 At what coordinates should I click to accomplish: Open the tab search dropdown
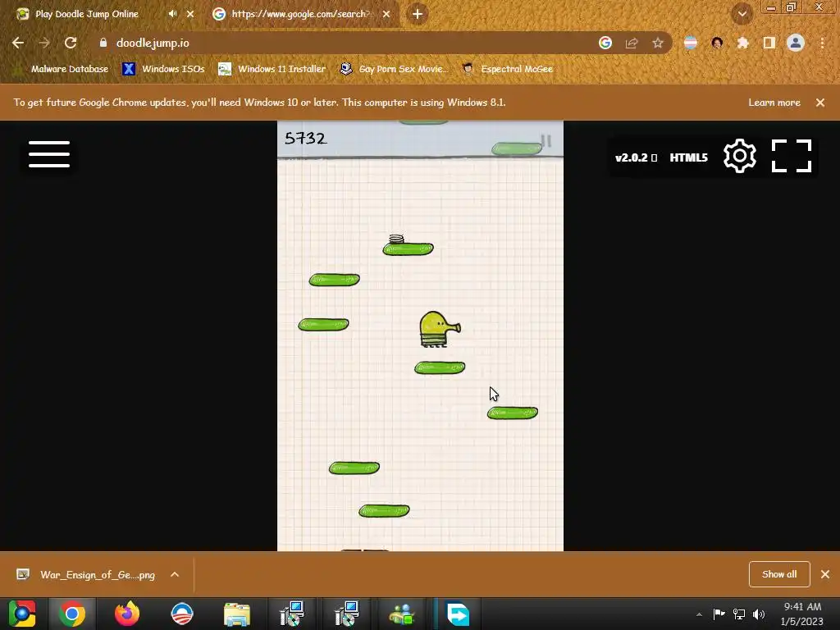point(742,14)
